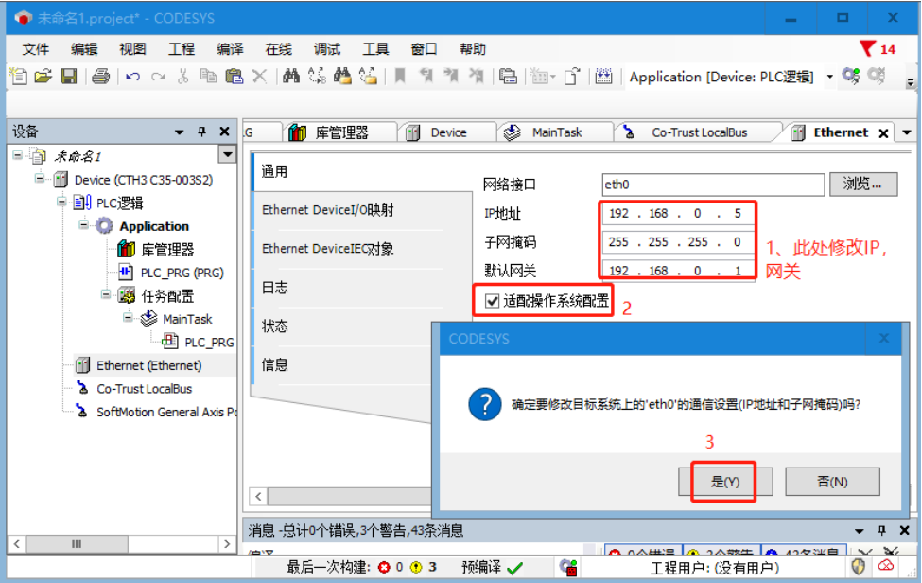Collapse the Application tree node

click(x=83, y=225)
